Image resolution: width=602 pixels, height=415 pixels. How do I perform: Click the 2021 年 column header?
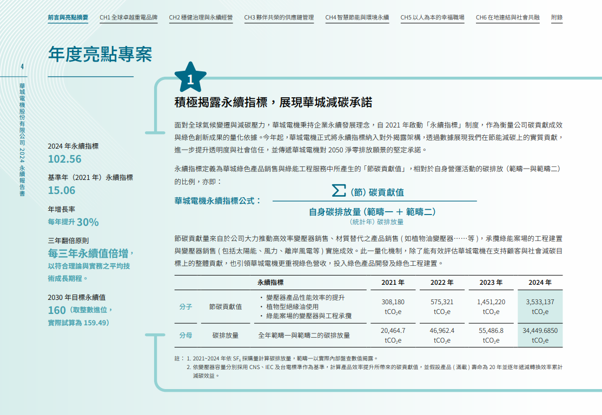tap(393, 283)
